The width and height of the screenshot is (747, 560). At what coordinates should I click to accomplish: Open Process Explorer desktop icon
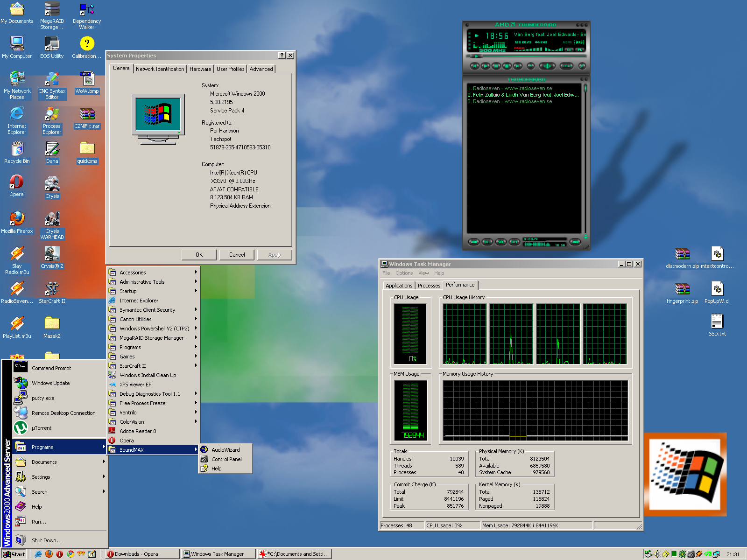tap(52, 120)
